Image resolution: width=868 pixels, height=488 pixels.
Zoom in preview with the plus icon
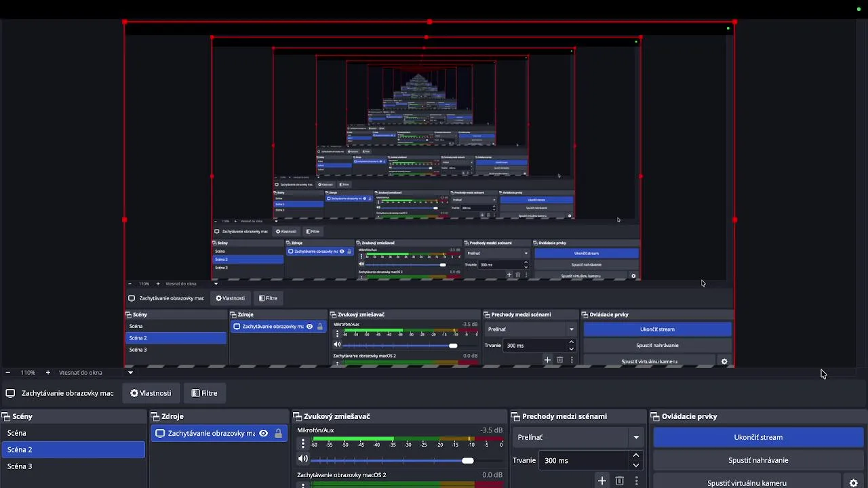coord(47,372)
